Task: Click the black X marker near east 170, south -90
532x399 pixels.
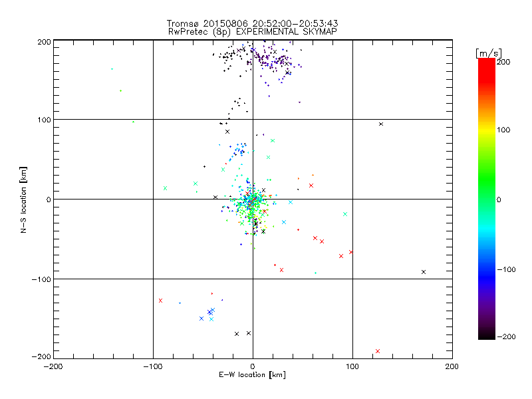Action: click(x=424, y=272)
